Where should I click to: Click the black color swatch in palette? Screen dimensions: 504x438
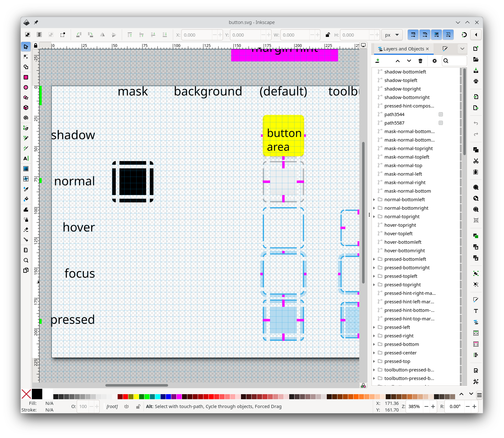pyautogui.click(x=37, y=394)
